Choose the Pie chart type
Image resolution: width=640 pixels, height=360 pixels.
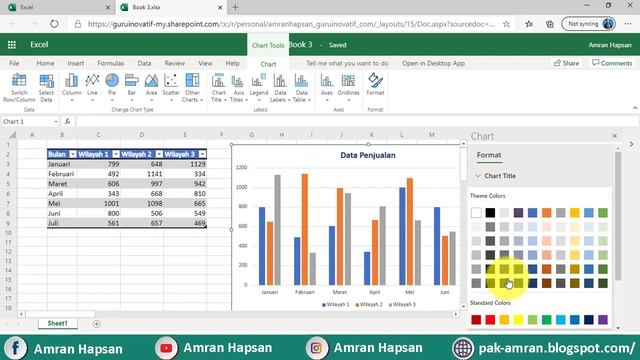pyautogui.click(x=112, y=87)
